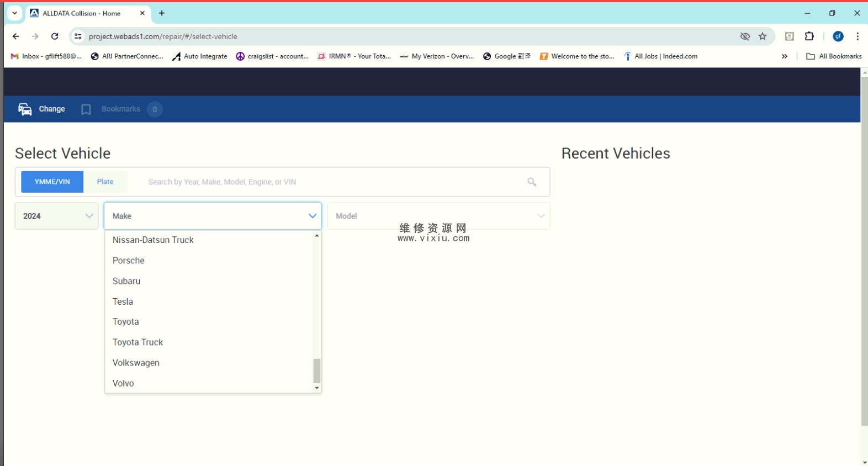
Task: Open the Gmail Inbox bookmark
Action: (x=46, y=56)
